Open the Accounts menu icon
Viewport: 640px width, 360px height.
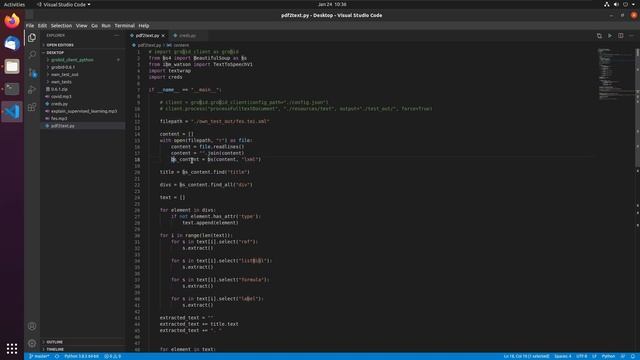[x=32, y=326]
